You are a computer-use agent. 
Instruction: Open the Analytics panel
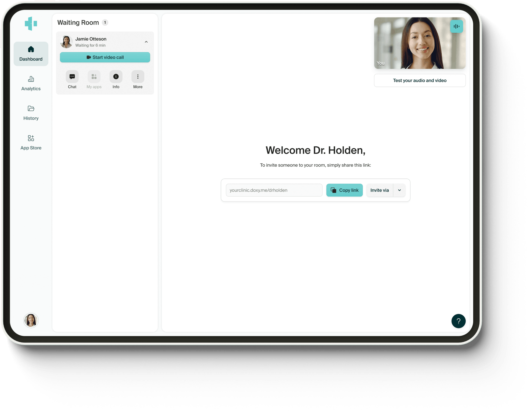pyautogui.click(x=31, y=83)
